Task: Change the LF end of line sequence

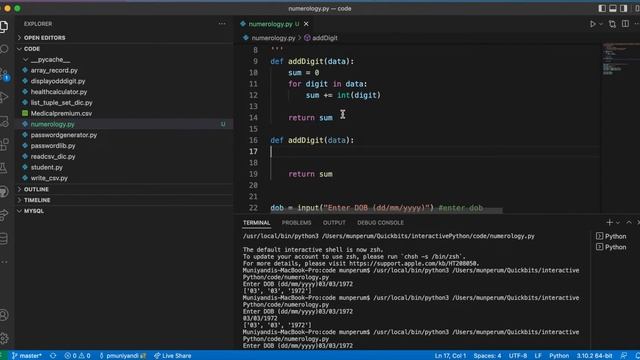Action: tap(538, 356)
